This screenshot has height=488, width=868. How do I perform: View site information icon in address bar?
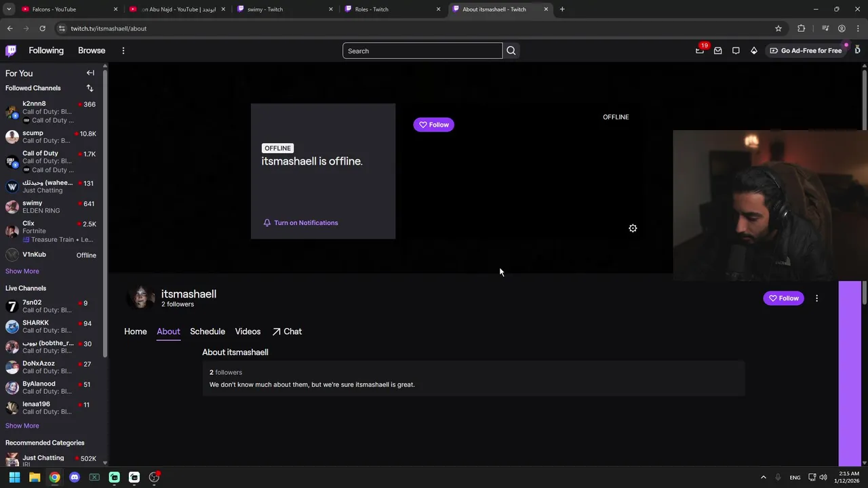[62, 28]
